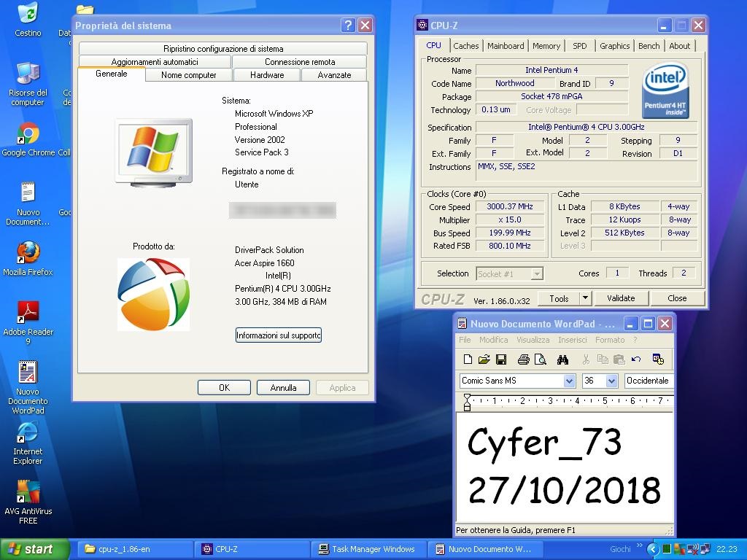The width and height of the screenshot is (747, 560).
Task: Select the Hardware tab in system properties
Action: (267, 75)
